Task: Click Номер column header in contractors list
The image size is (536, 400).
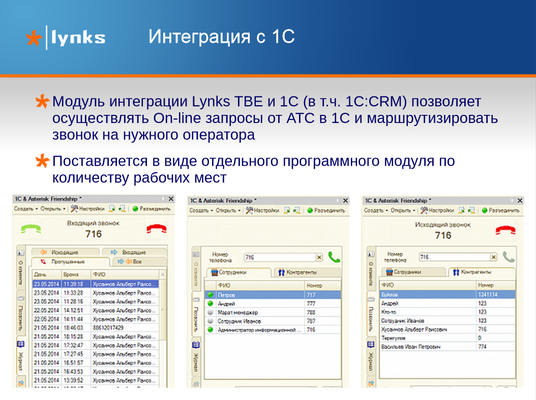Action: point(496,285)
